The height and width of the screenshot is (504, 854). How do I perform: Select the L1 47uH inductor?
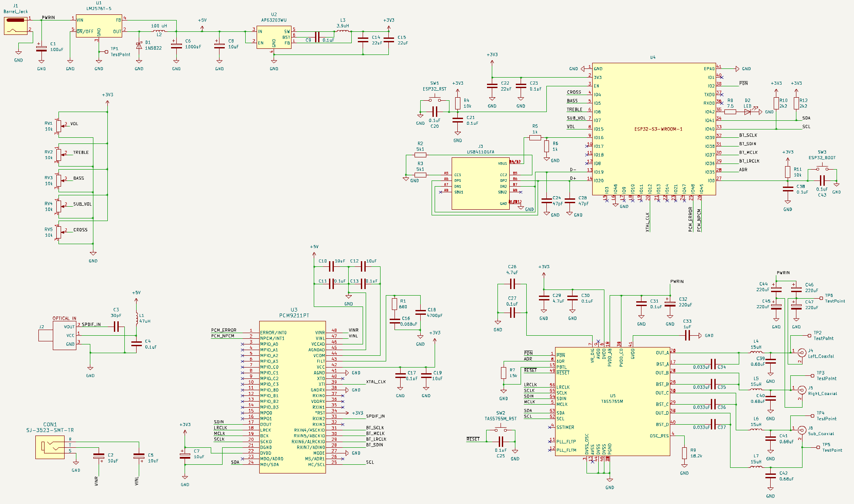(137, 318)
